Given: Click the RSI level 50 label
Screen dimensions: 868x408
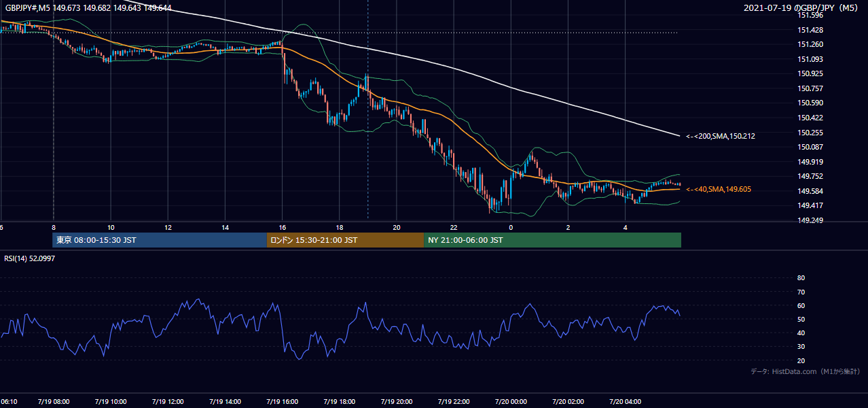Looking at the screenshot, I should point(801,319).
